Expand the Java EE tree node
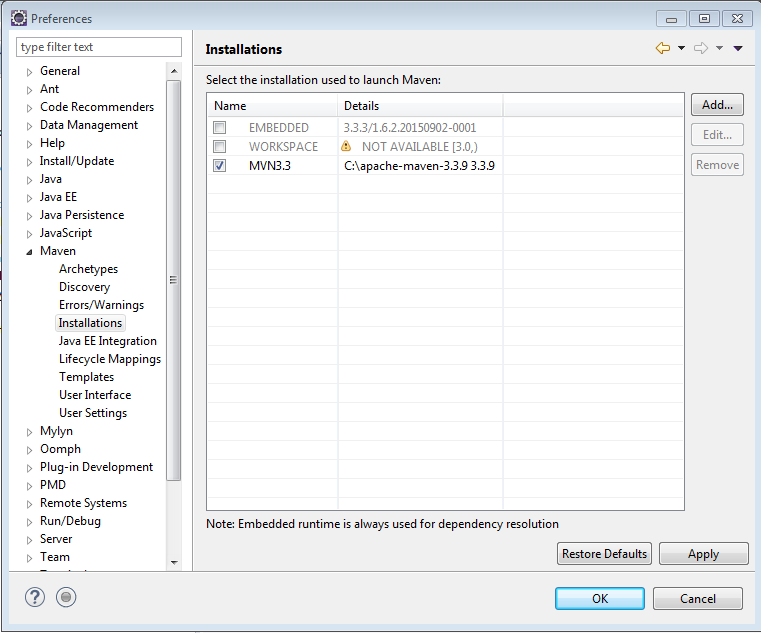 [29, 198]
